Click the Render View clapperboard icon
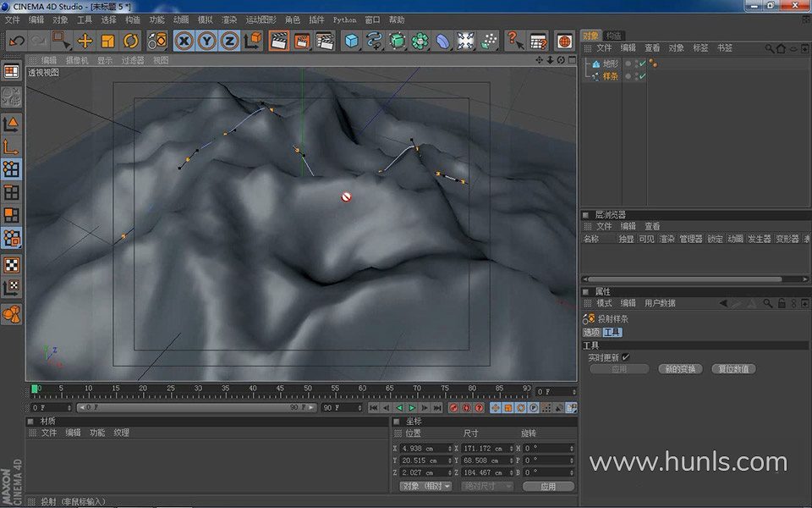812x508 pixels. click(278, 40)
